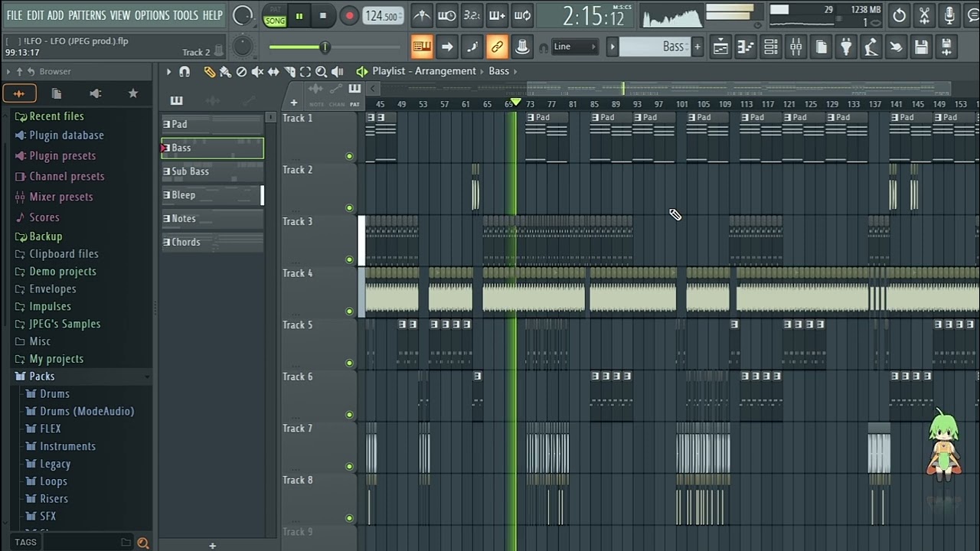This screenshot has width=980, height=551.
Task: Select the Paint brush tool in playlist
Action: 225,71
